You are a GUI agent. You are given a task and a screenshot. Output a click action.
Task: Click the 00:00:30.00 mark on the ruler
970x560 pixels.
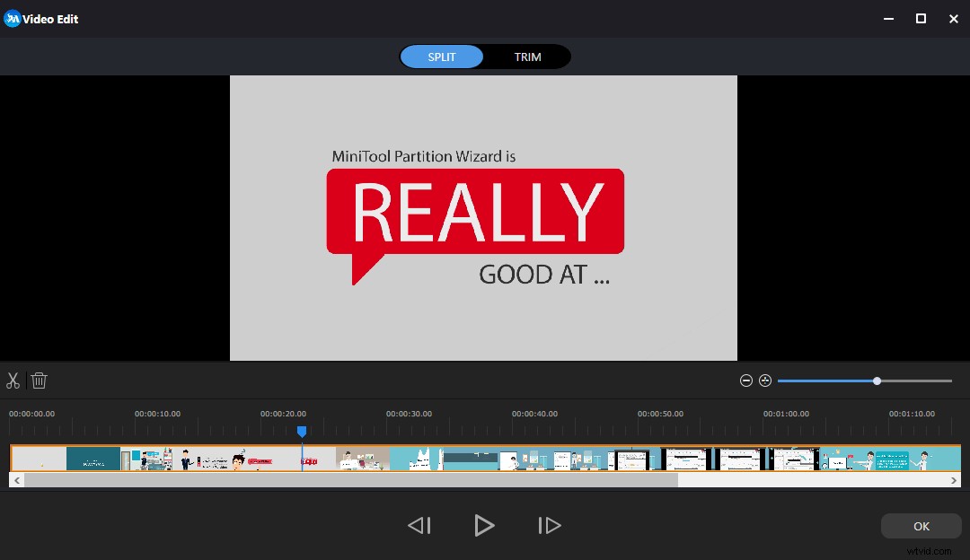(x=410, y=414)
